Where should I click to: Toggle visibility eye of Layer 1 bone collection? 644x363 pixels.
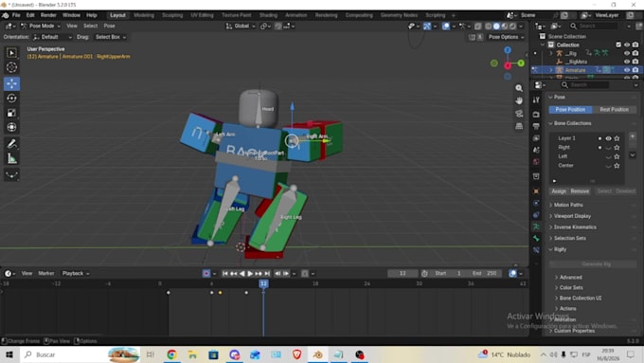pos(608,138)
